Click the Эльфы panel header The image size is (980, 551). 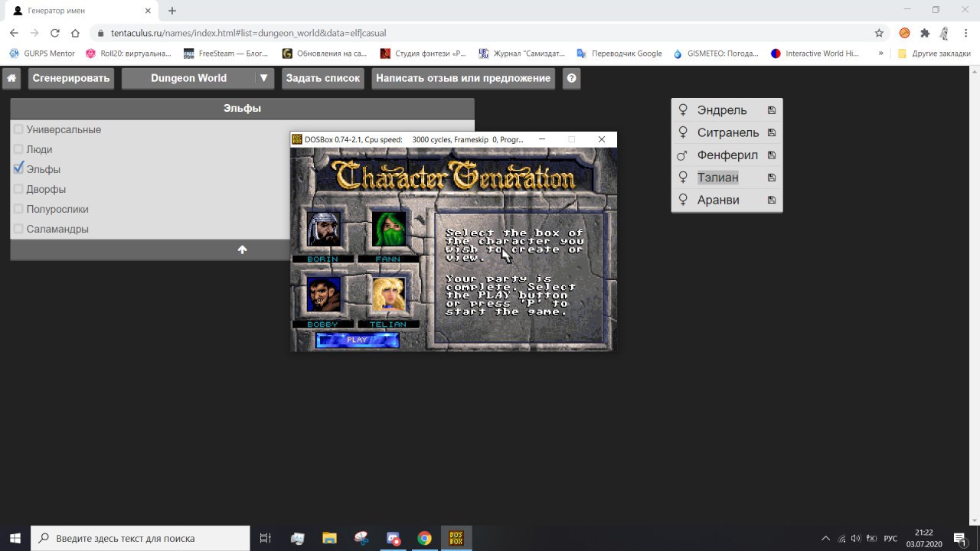[x=242, y=109]
